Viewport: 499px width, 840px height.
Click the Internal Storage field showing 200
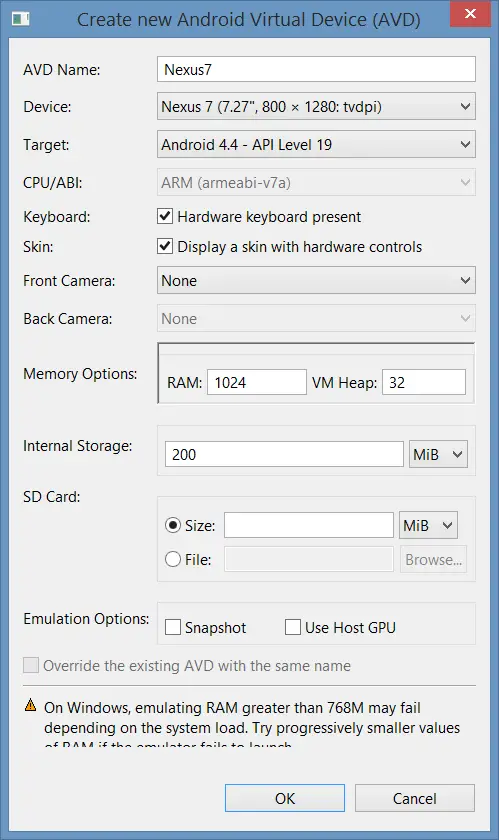point(284,454)
